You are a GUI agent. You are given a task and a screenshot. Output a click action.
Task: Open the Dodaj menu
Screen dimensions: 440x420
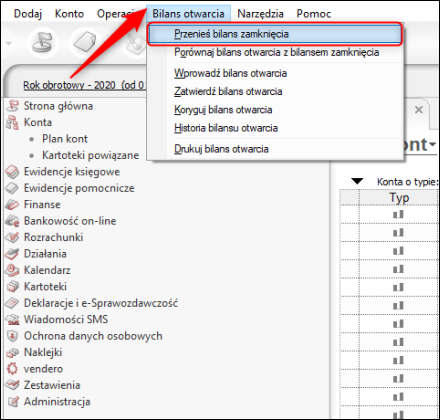(x=28, y=14)
